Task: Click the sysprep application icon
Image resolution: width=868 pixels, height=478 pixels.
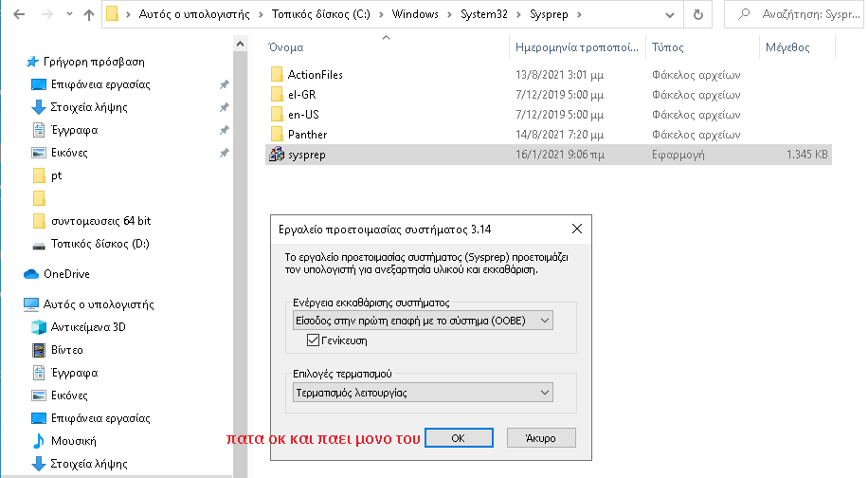Action: tap(277, 155)
